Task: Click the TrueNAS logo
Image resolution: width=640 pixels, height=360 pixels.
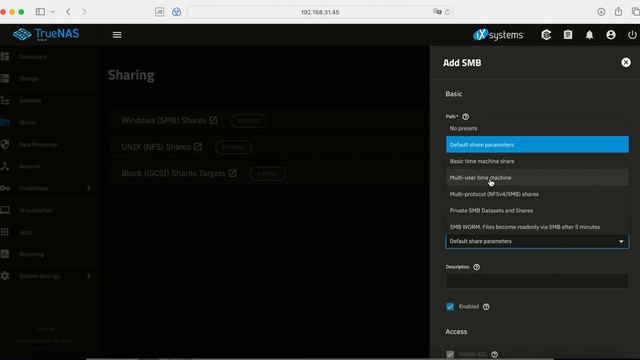Action: tap(46, 34)
